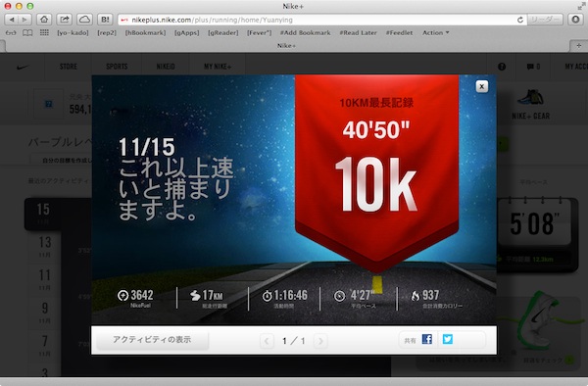The image size is (588, 386).
Task: Reload the page with the refresh icon
Action: 520,20
